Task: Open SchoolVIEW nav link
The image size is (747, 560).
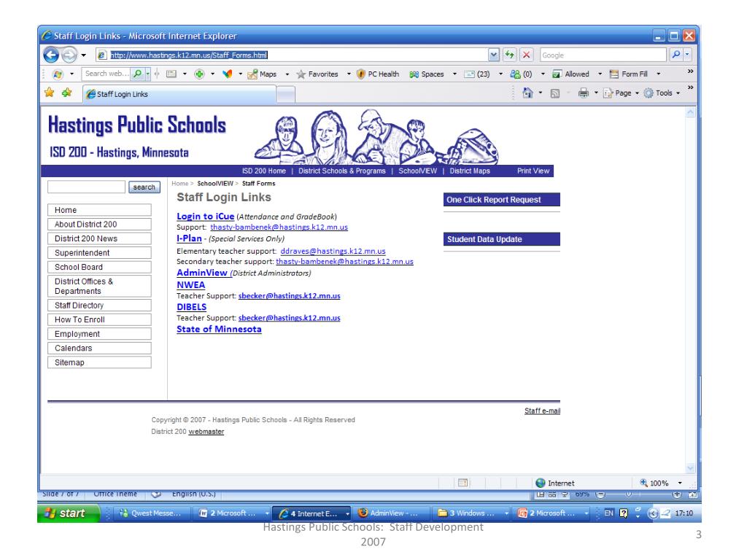Action: point(417,171)
